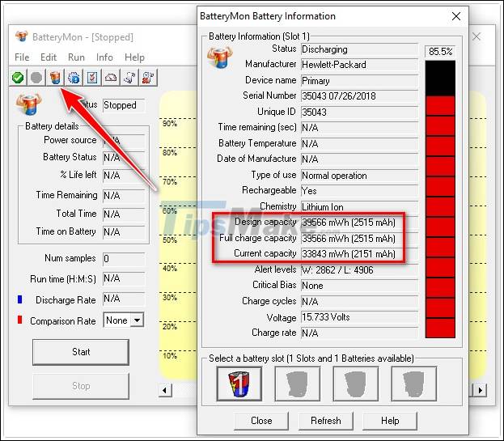
Task: Click the gauge meter toolbar icon
Action: [111, 78]
